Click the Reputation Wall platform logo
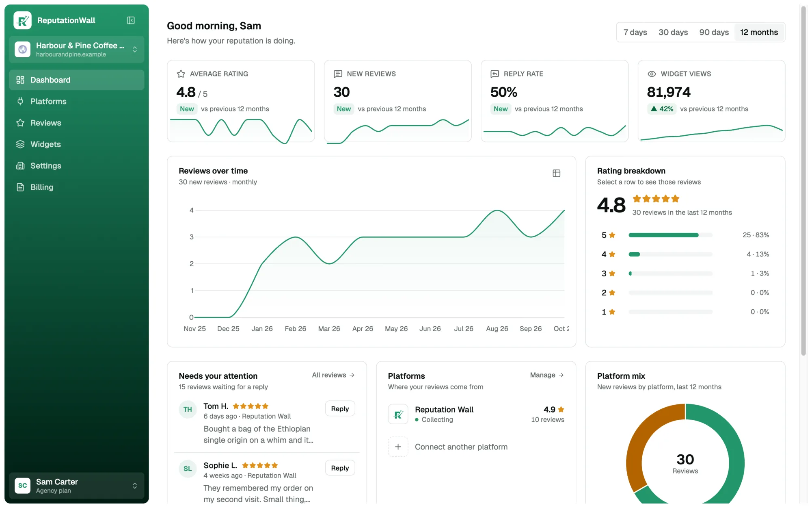Image resolution: width=812 pixels, height=508 pixels. pyautogui.click(x=398, y=414)
